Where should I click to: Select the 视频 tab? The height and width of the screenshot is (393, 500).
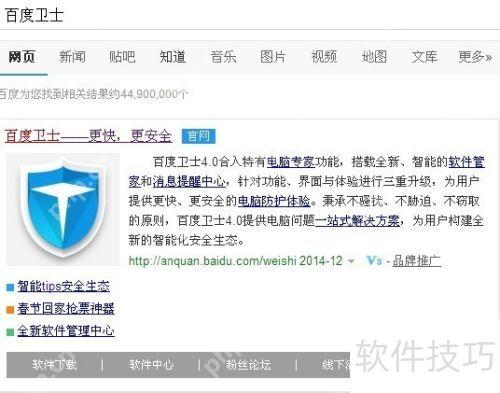[324, 57]
